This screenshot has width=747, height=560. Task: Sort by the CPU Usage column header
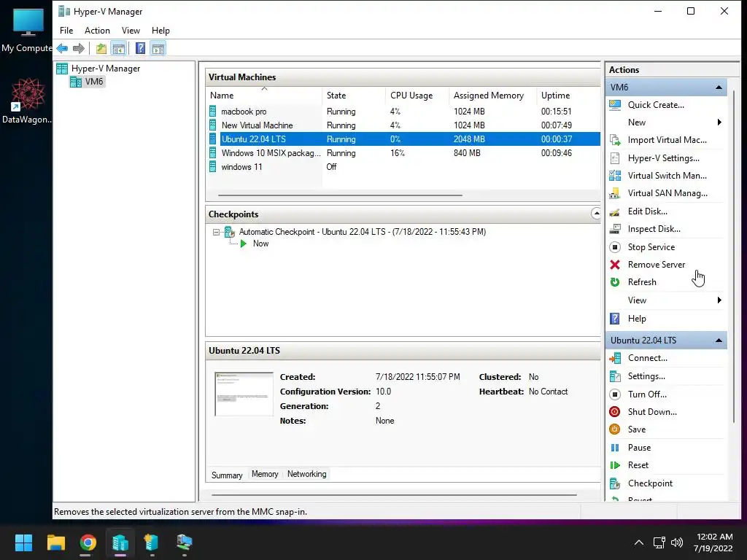point(417,96)
